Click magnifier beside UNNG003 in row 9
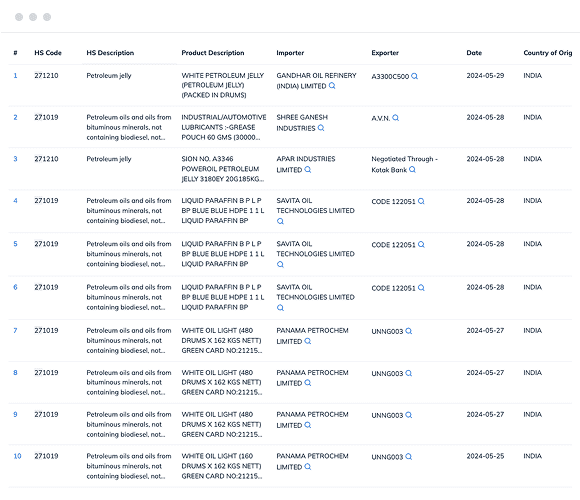 tap(409, 415)
